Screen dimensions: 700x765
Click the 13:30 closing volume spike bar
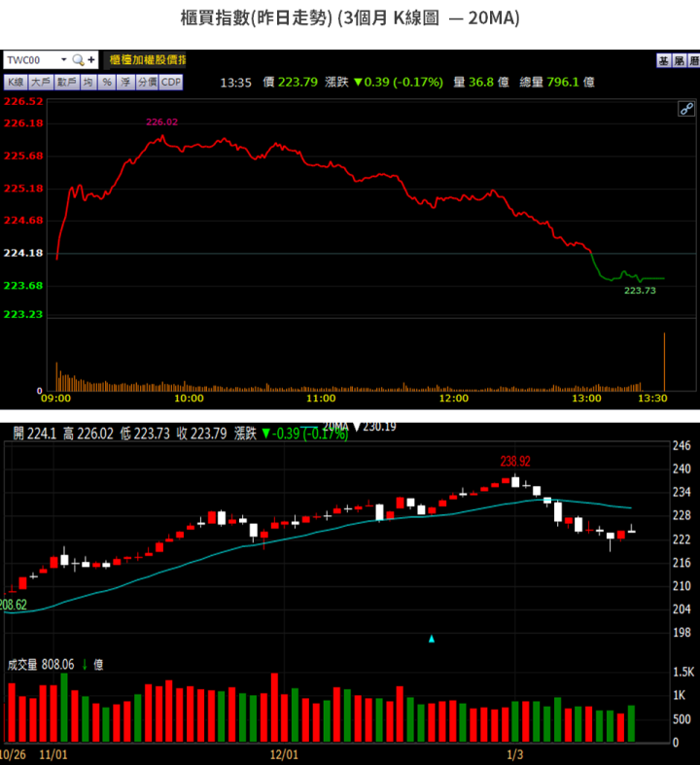[x=664, y=362]
